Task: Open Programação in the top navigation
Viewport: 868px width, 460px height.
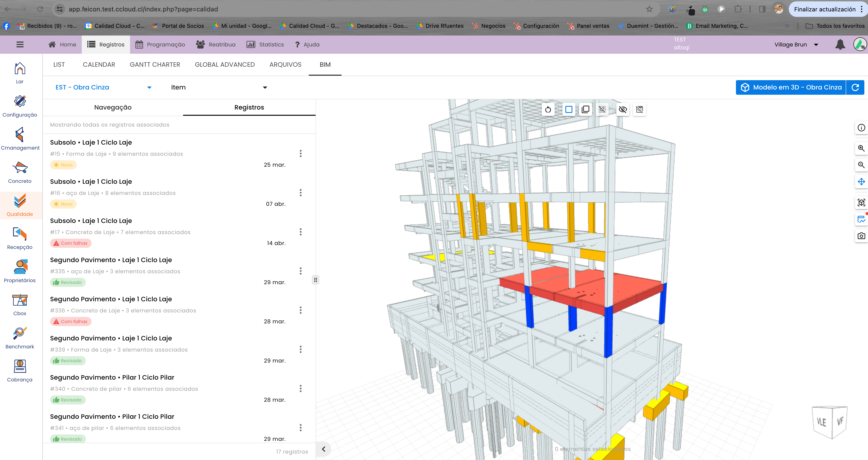Action: pos(160,44)
